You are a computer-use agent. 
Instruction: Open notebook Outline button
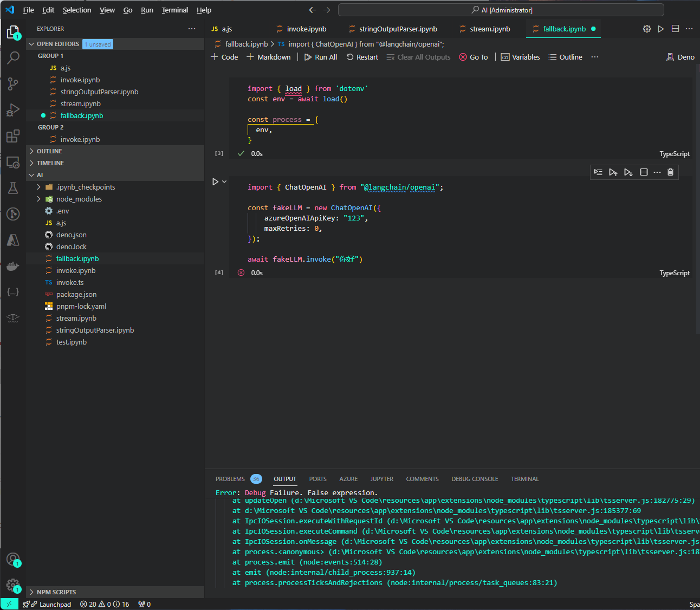[565, 57]
